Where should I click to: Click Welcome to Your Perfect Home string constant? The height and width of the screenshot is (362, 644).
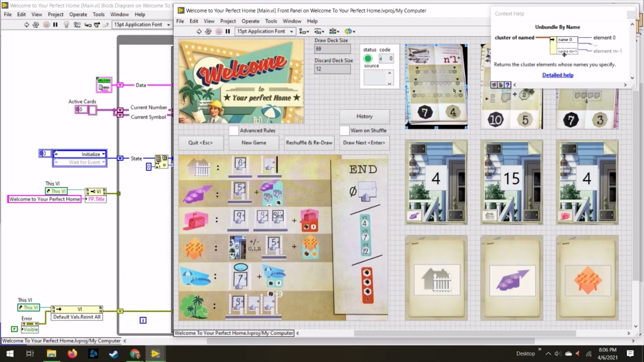point(44,199)
